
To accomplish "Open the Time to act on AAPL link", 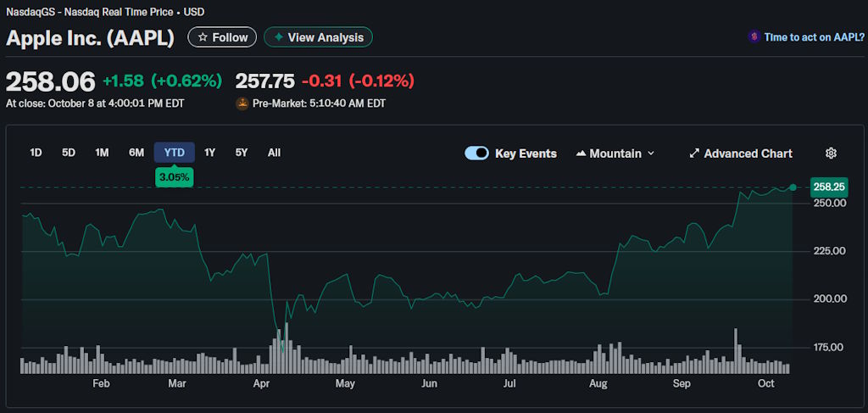I will tap(811, 37).
